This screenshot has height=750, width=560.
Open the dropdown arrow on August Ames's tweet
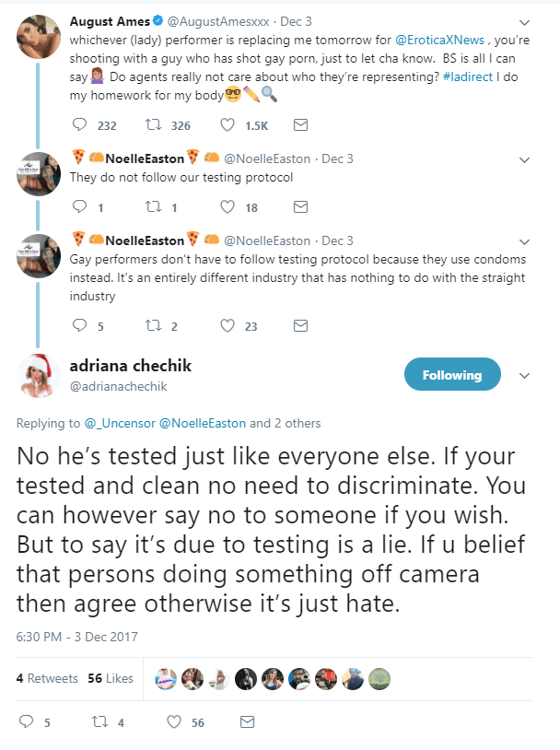click(x=525, y=21)
